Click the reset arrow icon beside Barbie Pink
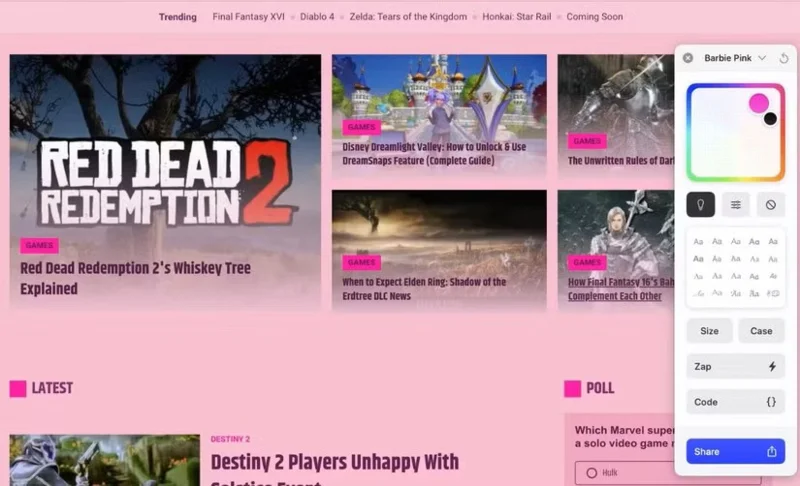800x486 pixels. (x=784, y=58)
